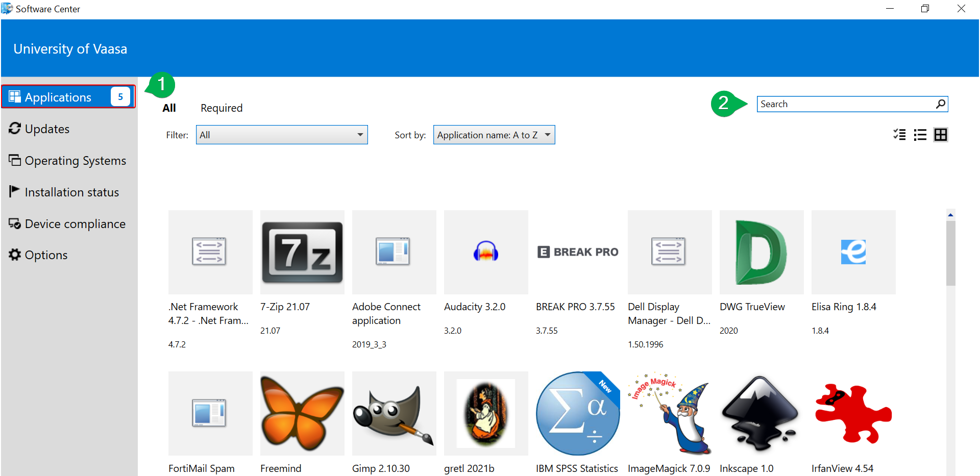Expand the Filter dropdown set to All

tap(282, 135)
